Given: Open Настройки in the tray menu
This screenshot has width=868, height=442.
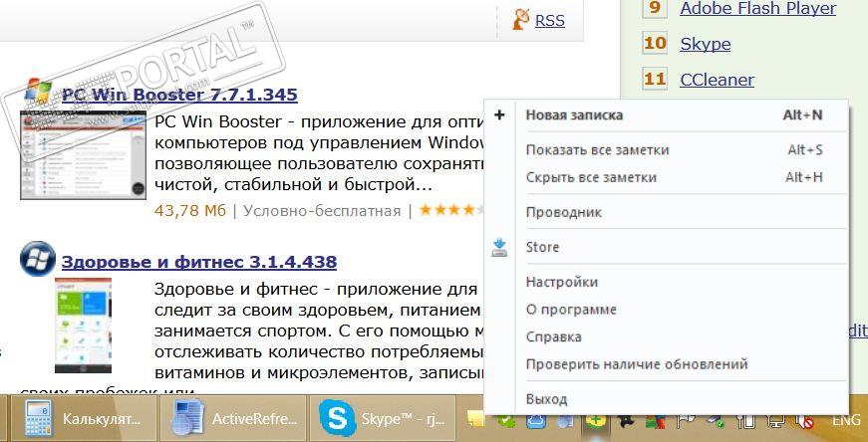Looking at the screenshot, I should pyautogui.click(x=667, y=282).
